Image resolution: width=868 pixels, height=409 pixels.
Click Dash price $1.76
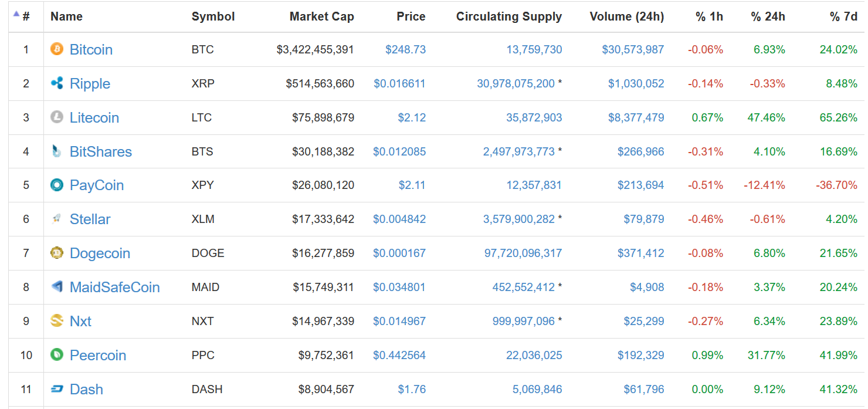click(412, 389)
